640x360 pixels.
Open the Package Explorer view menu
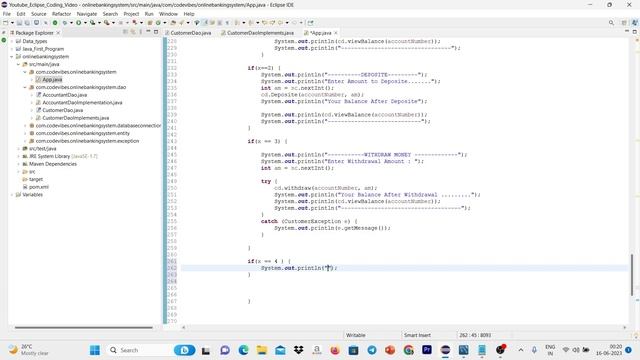point(140,32)
